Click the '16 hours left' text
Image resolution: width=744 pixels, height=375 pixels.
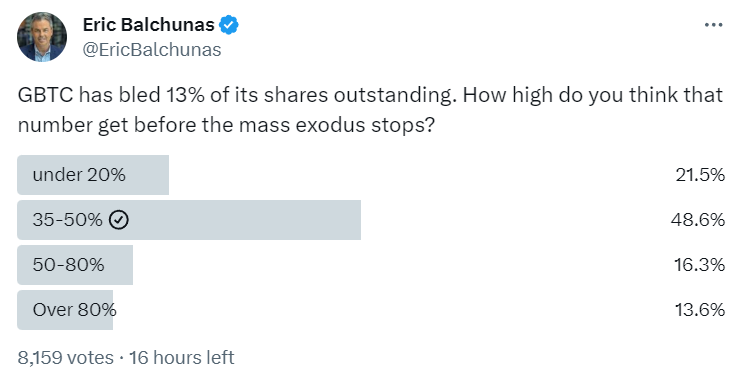182,357
